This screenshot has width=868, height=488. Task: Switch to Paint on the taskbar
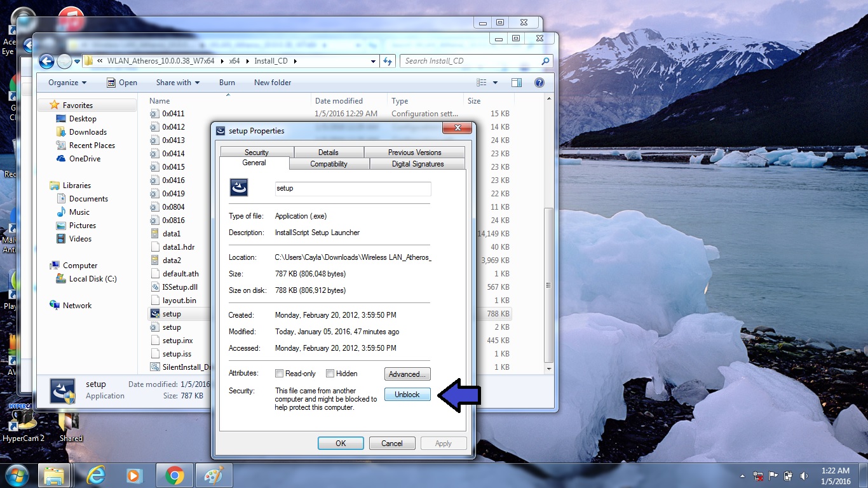point(214,475)
